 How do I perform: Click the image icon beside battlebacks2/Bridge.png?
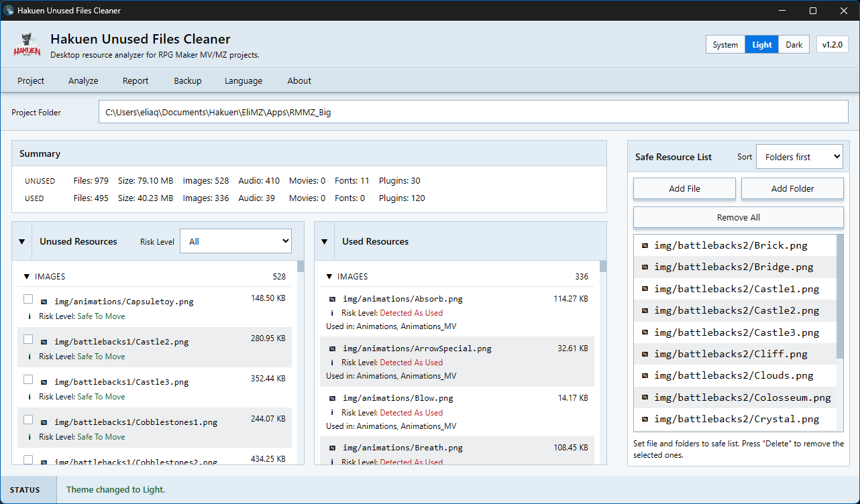point(645,267)
